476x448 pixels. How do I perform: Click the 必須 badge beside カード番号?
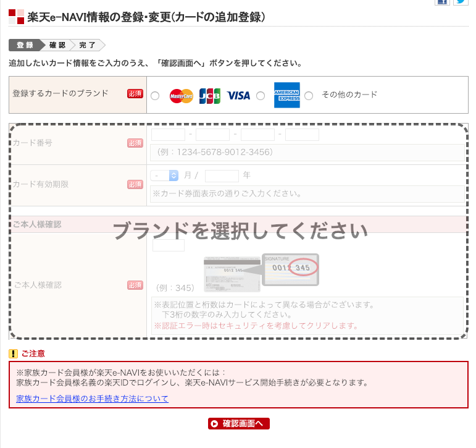click(x=135, y=143)
